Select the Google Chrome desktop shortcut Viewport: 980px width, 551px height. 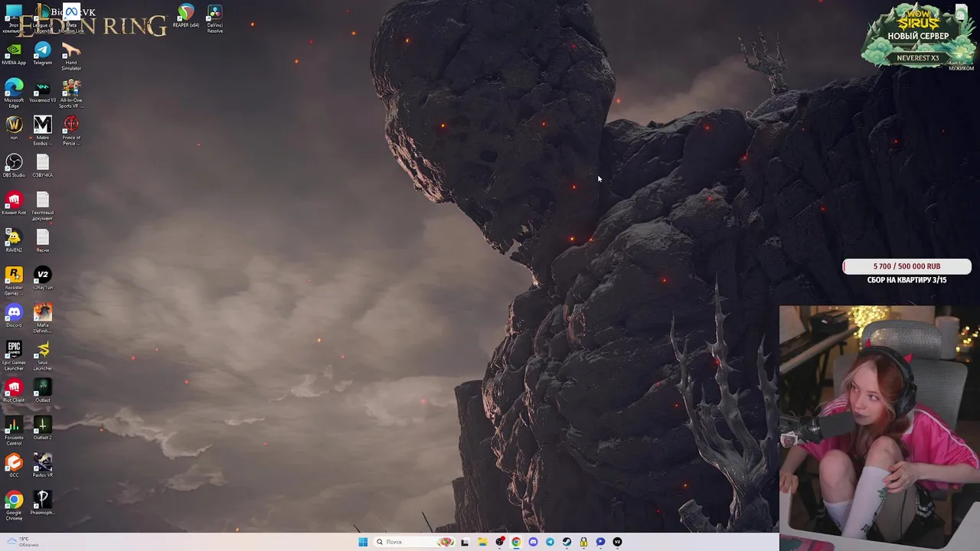click(x=14, y=506)
